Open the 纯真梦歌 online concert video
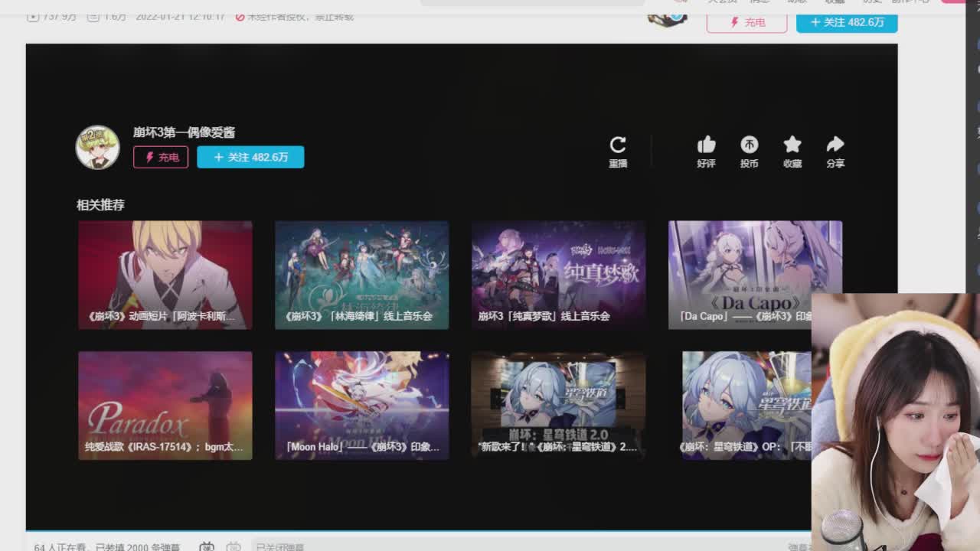Screen dimensions: 980x551 [558, 275]
